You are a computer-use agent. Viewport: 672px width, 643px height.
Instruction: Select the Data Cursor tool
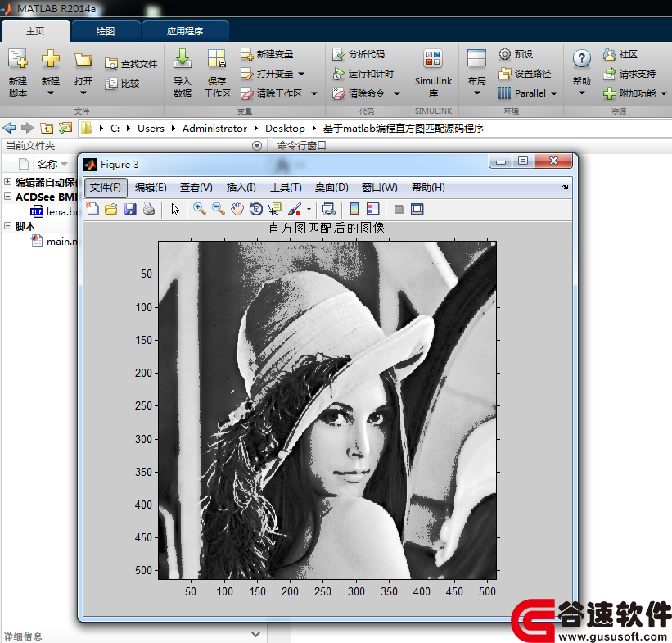tap(275, 210)
